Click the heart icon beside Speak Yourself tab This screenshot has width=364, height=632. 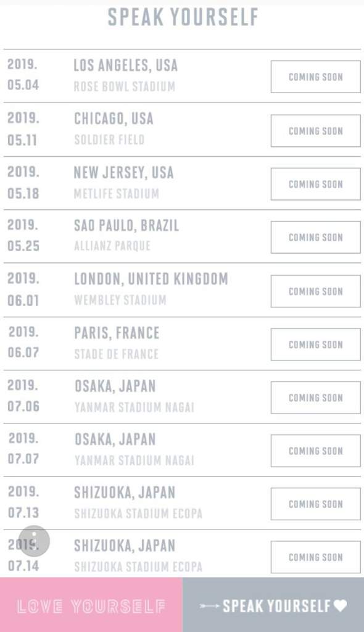click(x=340, y=605)
